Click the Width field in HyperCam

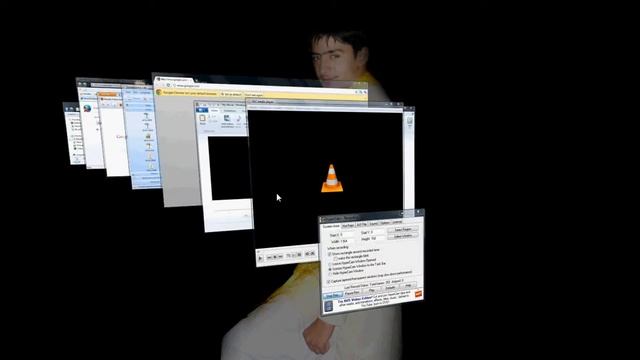pyautogui.click(x=348, y=241)
